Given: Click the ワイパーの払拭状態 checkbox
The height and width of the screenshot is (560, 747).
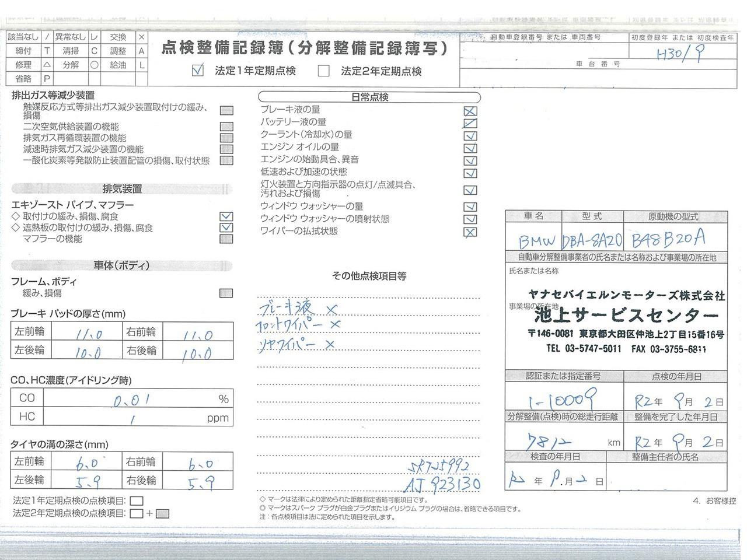Looking at the screenshot, I should [470, 232].
